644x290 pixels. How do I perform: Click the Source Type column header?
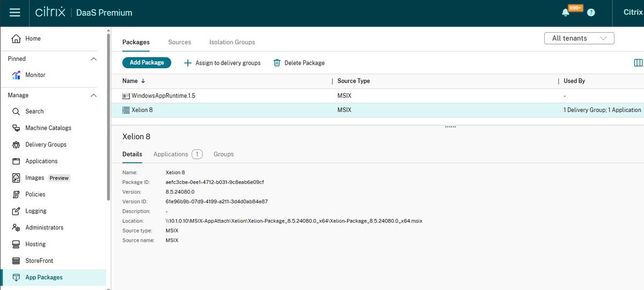354,81
